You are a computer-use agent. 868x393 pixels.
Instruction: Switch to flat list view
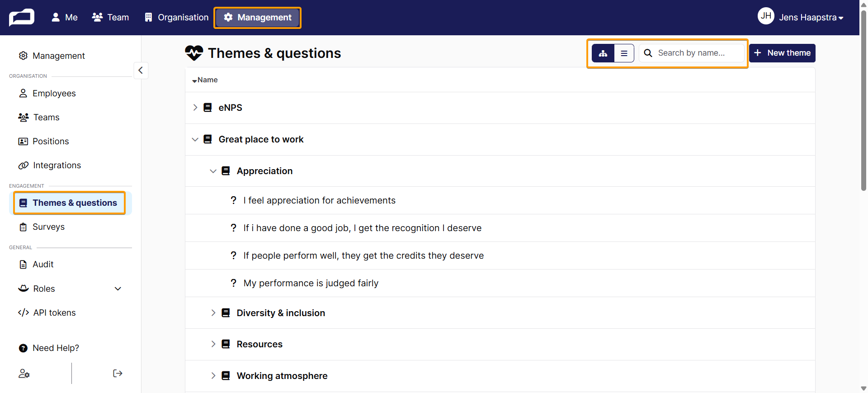pos(624,53)
